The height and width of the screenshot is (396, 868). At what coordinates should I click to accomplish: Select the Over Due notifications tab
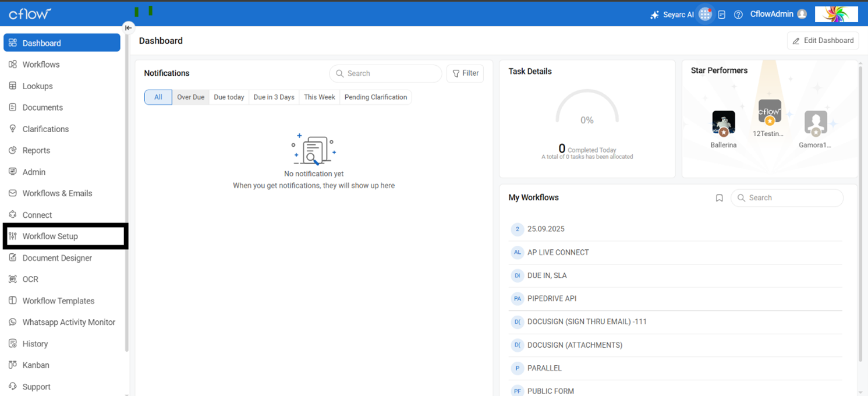[190, 97]
